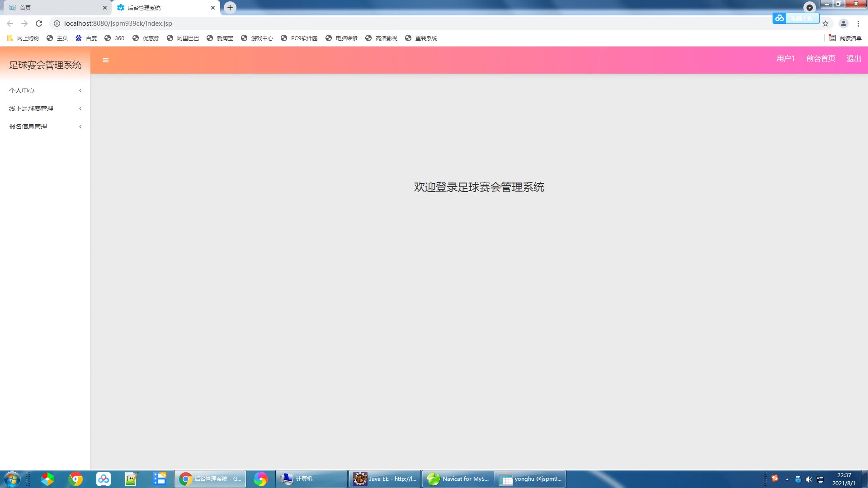This screenshot has width=868, height=488.
Task: Open the Windows Start orb
Action: click(x=12, y=479)
